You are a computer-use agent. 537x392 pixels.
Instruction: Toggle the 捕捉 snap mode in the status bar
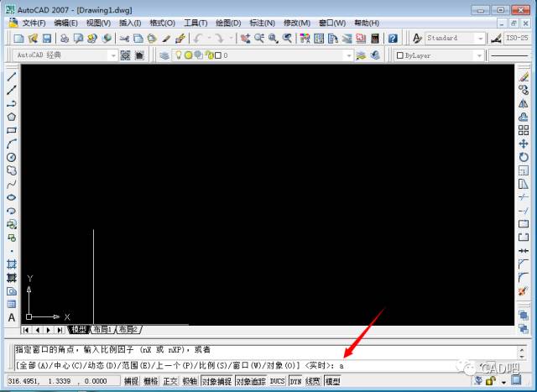132,381
